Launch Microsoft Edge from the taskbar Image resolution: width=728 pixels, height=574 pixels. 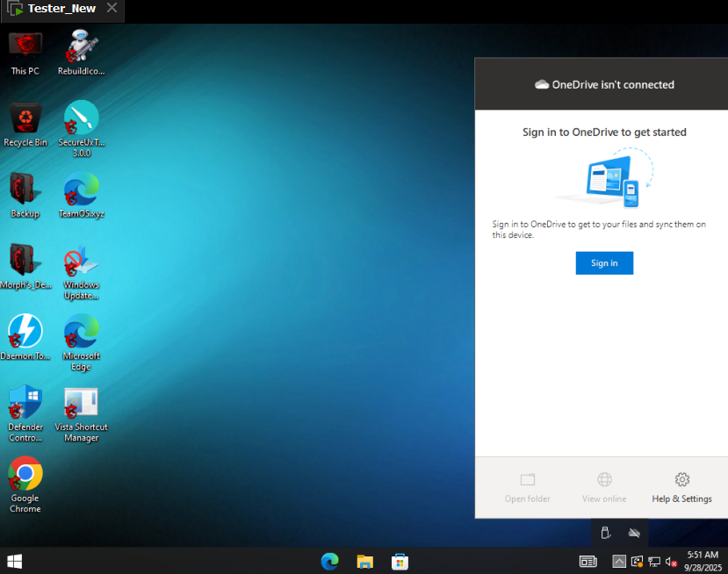click(x=330, y=561)
